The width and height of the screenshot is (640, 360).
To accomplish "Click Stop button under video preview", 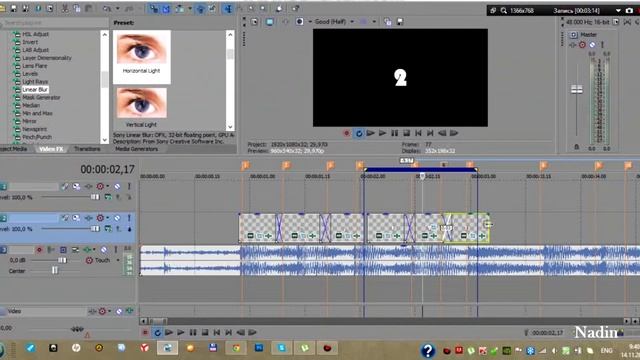I will click(x=406, y=133).
